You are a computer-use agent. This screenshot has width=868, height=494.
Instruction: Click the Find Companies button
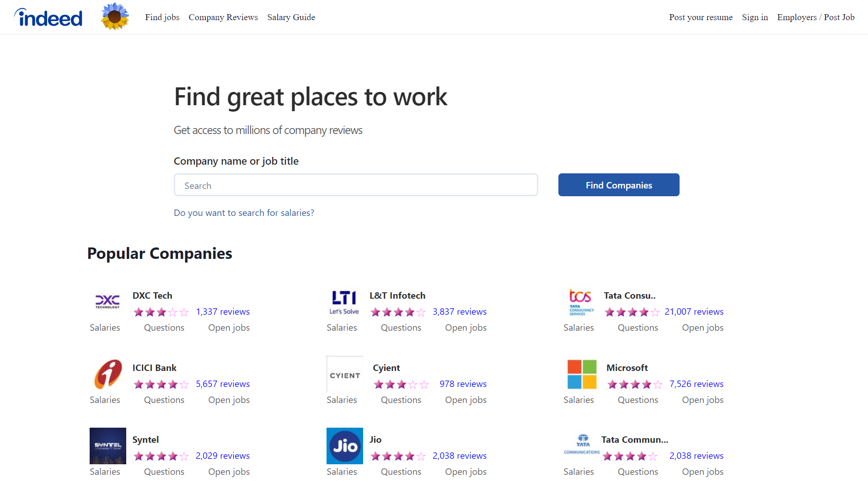click(618, 185)
